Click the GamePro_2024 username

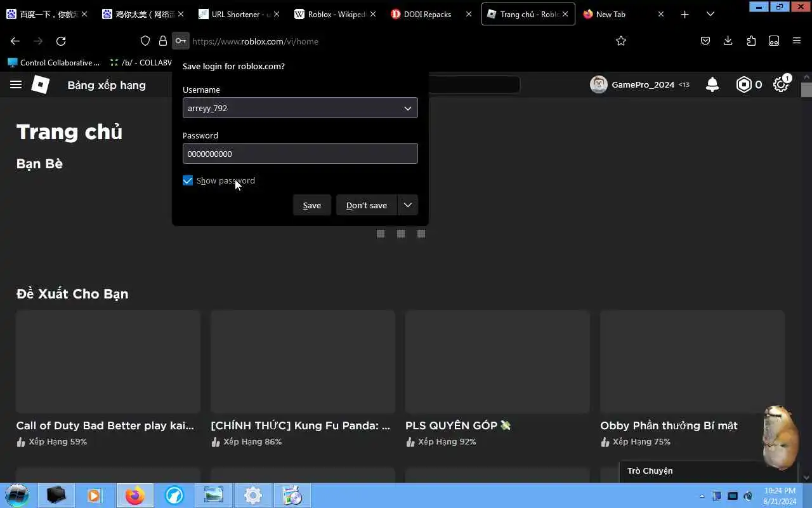point(643,84)
